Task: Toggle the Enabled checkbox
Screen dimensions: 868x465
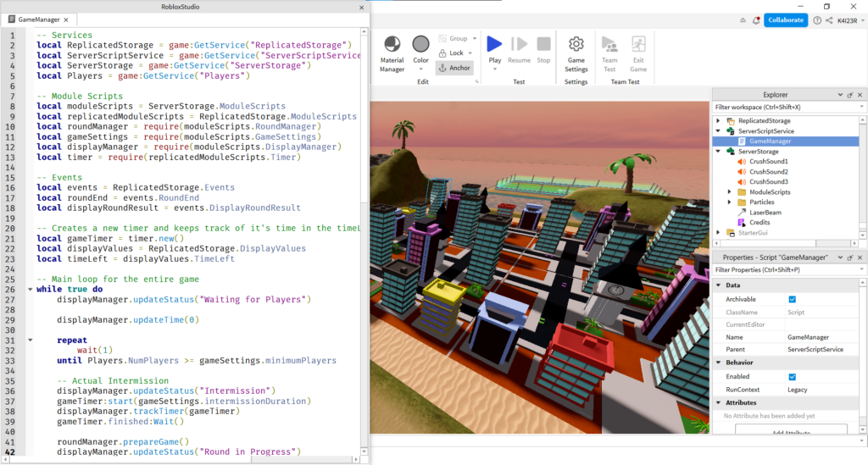Action: (793, 377)
